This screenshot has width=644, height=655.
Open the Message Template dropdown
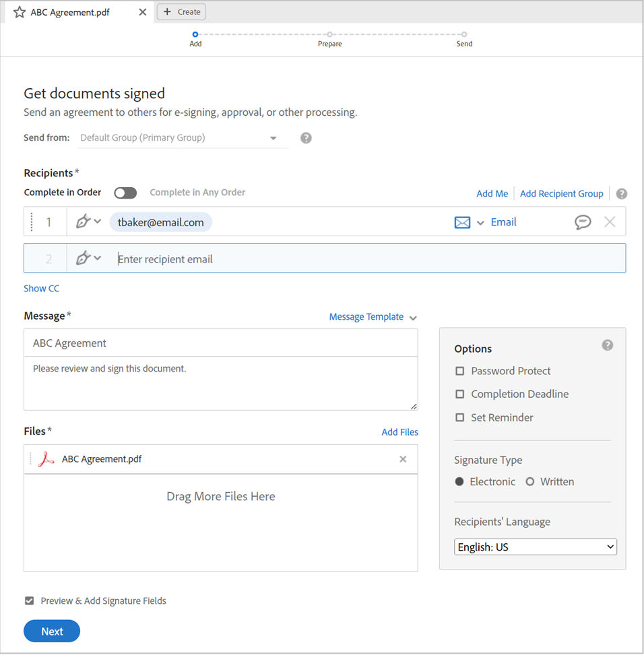(373, 316)
